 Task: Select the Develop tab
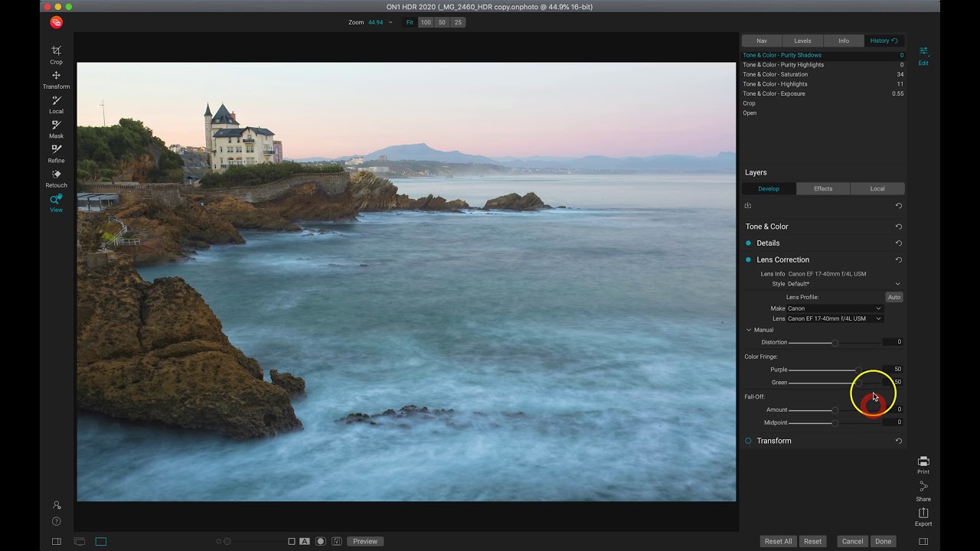(769, 189)
